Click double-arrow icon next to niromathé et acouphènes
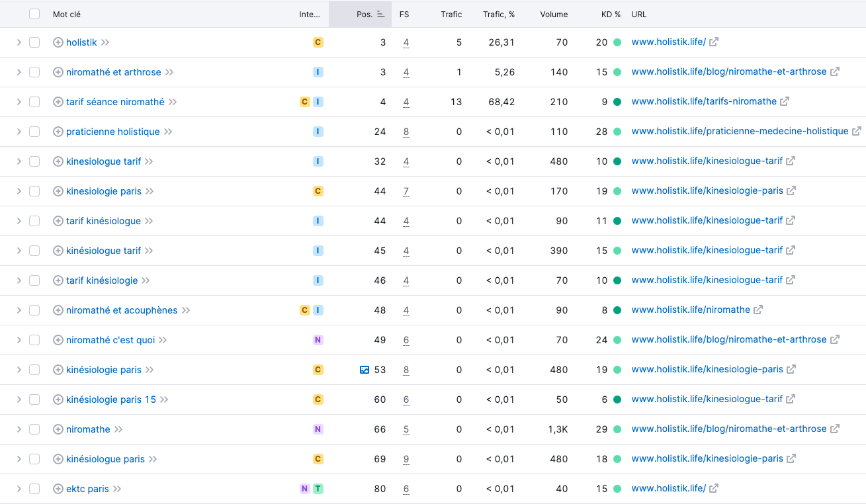Viewport: 866px width, 504px height. pos(186,310)
